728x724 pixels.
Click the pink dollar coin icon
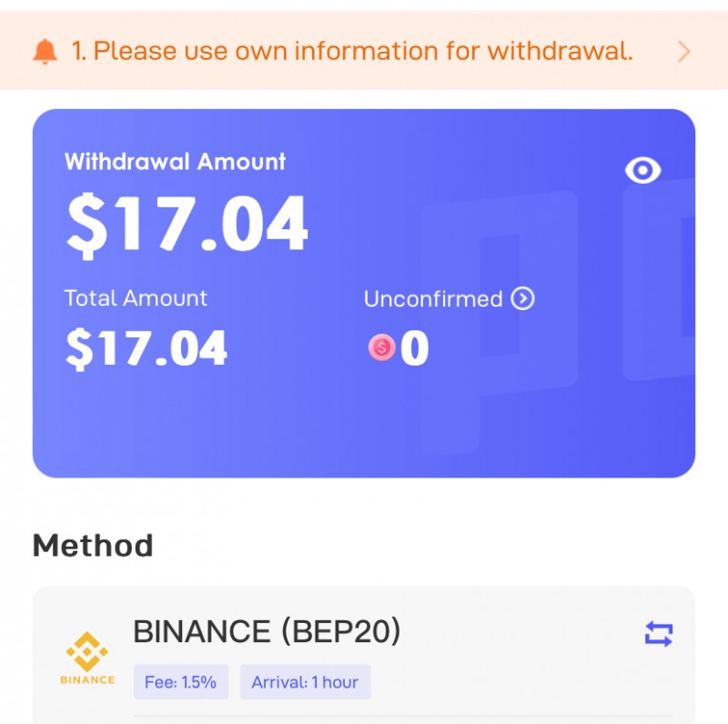pos(381,347)
